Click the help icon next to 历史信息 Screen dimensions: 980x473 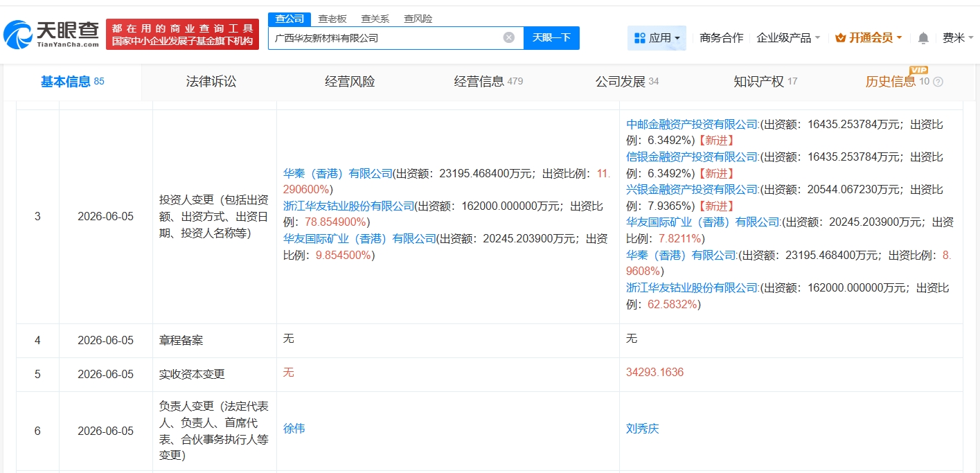[938, 82]
